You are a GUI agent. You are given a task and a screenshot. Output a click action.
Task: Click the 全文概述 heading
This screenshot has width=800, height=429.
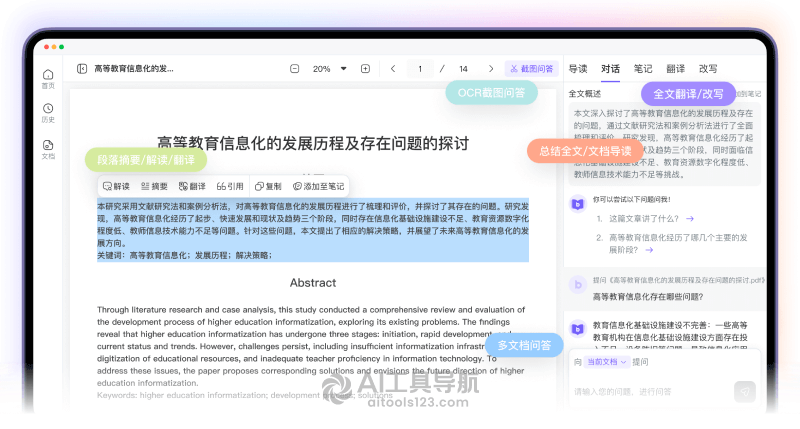click(585, 94)
